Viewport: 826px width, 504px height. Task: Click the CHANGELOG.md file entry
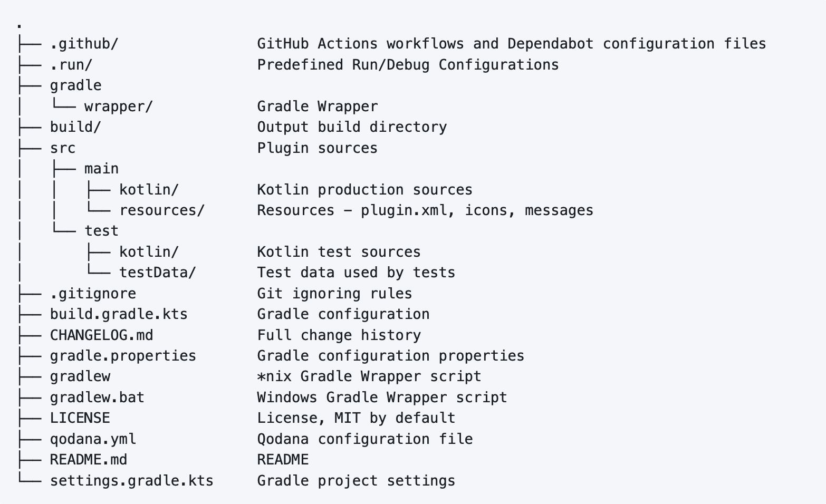[x=101, y=335]
